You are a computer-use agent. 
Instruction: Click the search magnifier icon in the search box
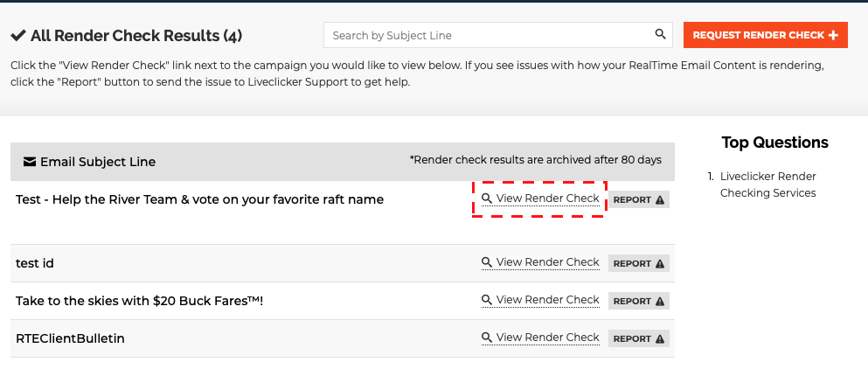coord(661,35)
